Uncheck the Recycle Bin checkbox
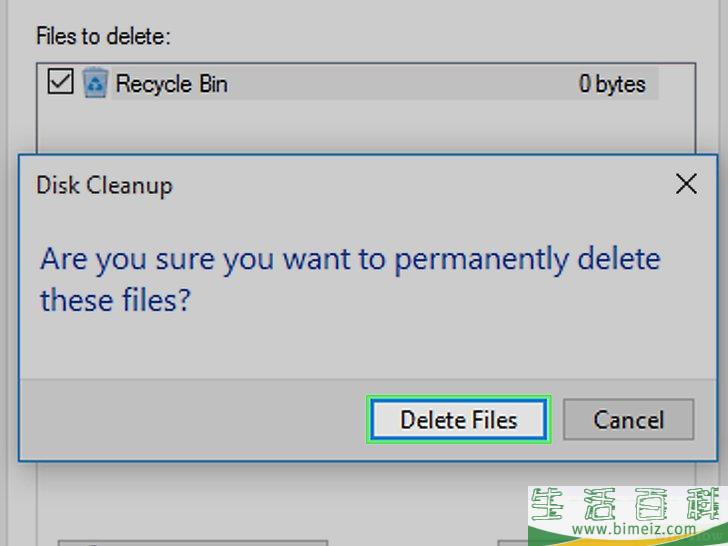 60,82
